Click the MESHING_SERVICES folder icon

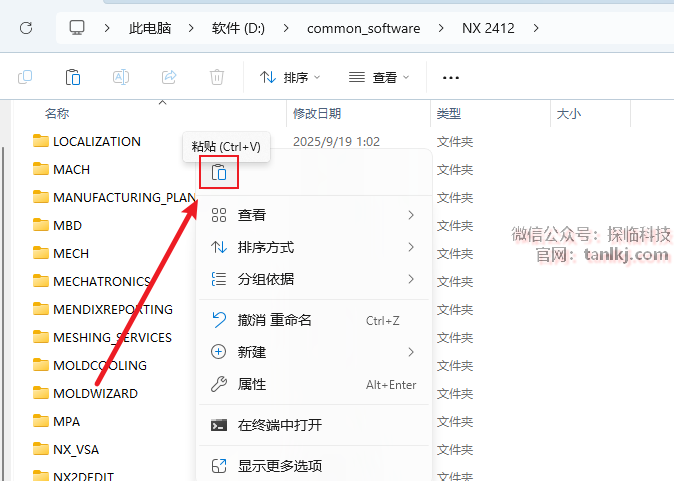[41, 337]
